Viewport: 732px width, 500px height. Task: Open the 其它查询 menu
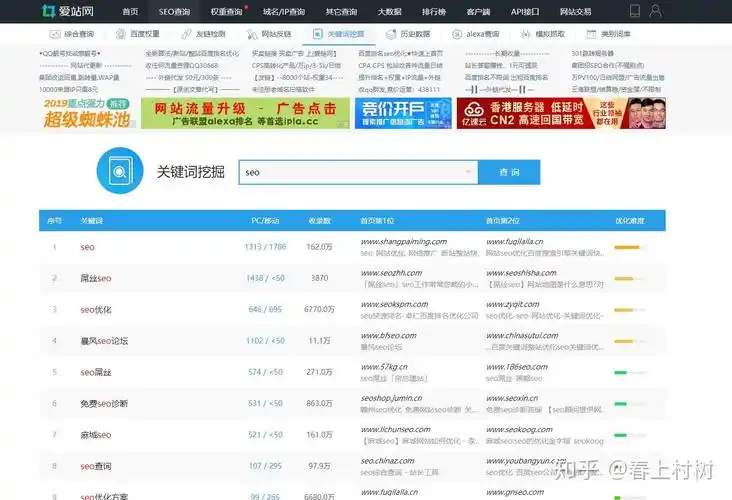[341, 12]
